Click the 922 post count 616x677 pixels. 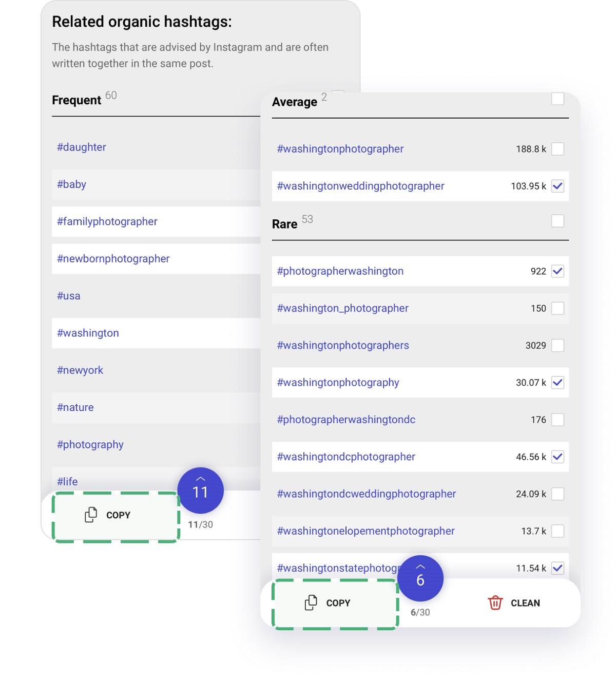pyautogui.click(x=538, y=271)
